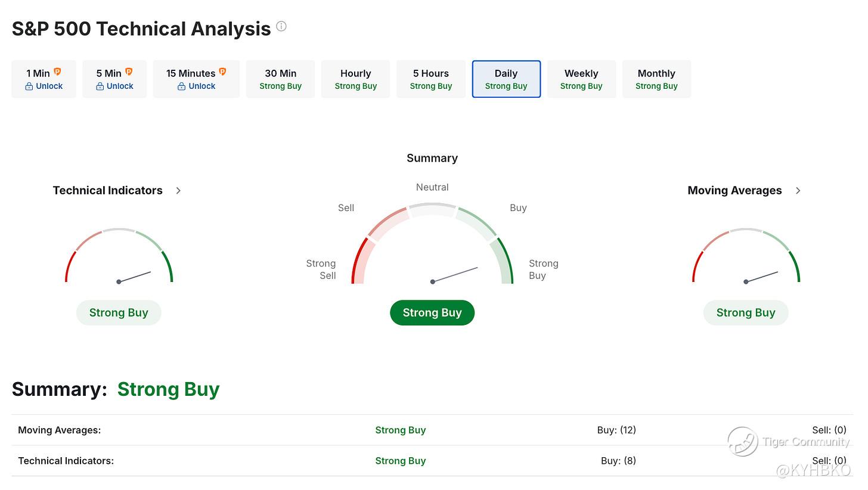Select the Weekly timeframe tab
This screenshot has width=868, height=490.
click(581, 79)
